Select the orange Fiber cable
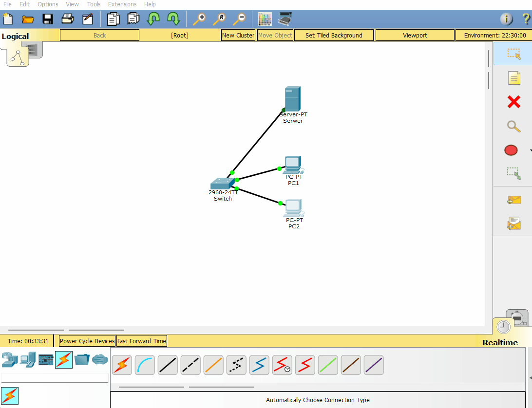Viewport: 532px width, 408px height. point(213,365)
